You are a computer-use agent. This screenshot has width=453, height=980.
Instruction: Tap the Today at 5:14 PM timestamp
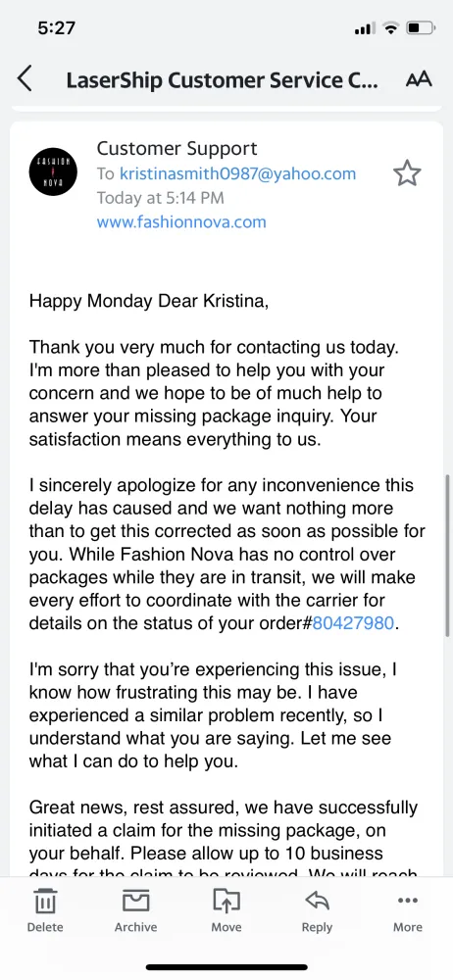point(160,198)
